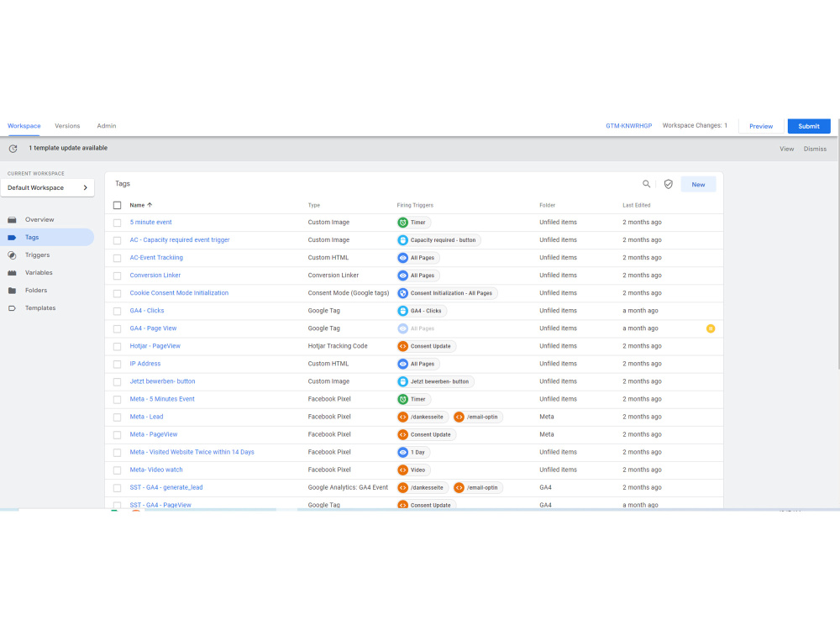Click /email-optin trigger on SST - GA4 - generate_lead
This screenshot has width=840, height=630.
pyautogui.click(x=478, y=487)
